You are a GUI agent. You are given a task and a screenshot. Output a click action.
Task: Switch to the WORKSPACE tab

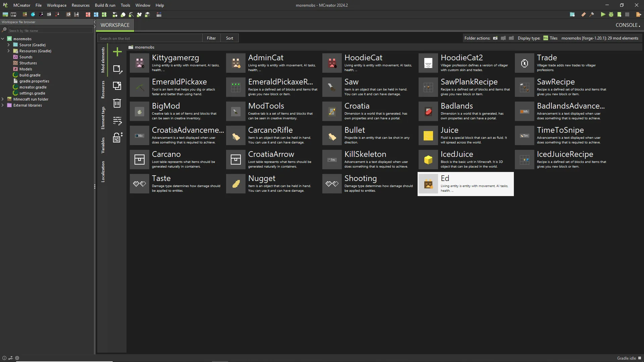[115, 25]
